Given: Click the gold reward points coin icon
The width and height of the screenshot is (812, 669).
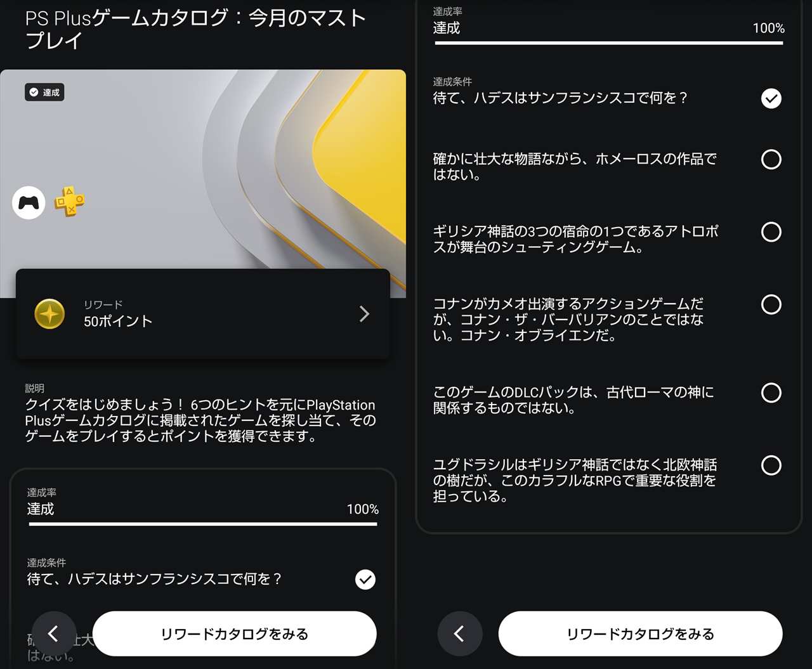Looking at the screenshot, I should pyautogui.click(x=49, y=314).
